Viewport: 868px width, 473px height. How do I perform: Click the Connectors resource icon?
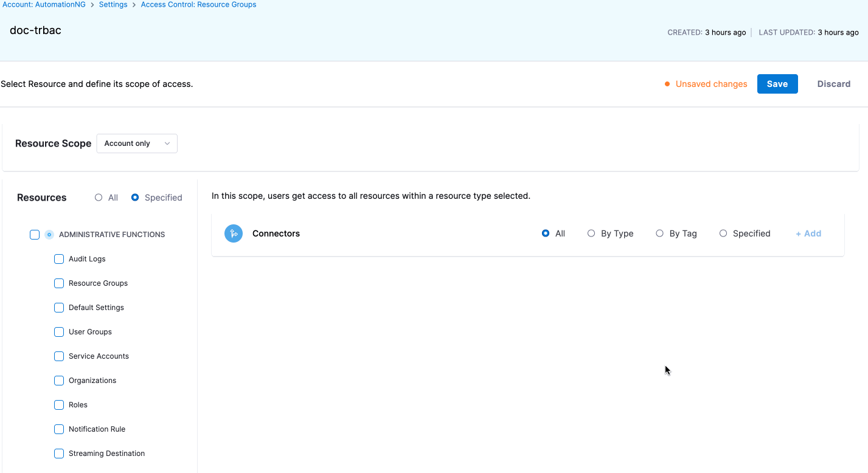[234, 233]
